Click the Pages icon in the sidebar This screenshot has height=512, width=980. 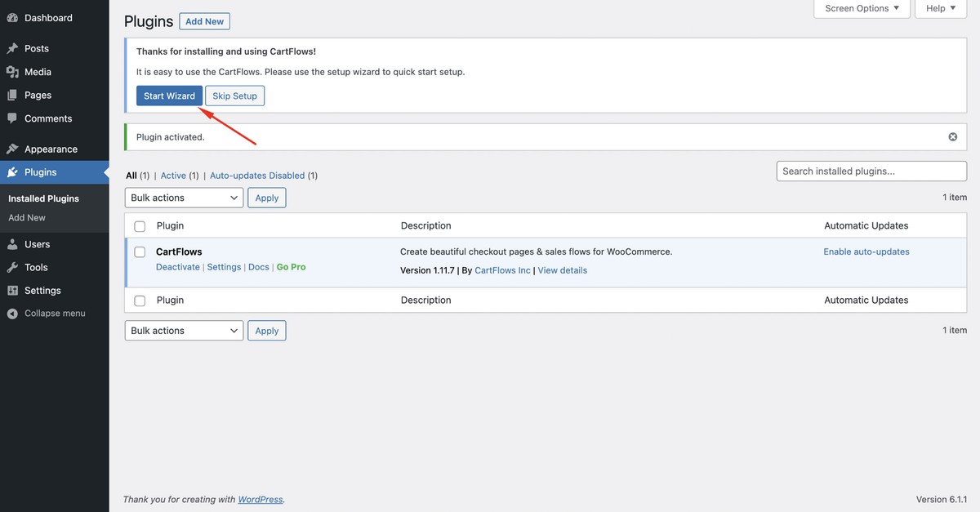pos(12,96)
